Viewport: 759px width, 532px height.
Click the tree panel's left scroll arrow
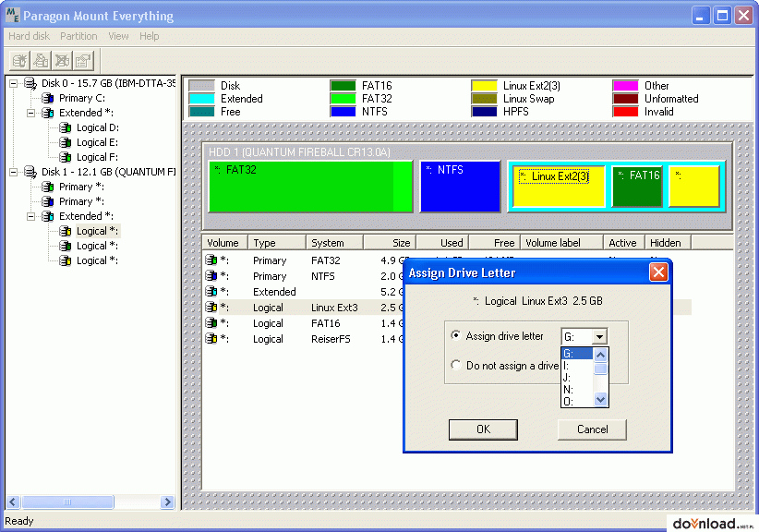tap(13, 502)
